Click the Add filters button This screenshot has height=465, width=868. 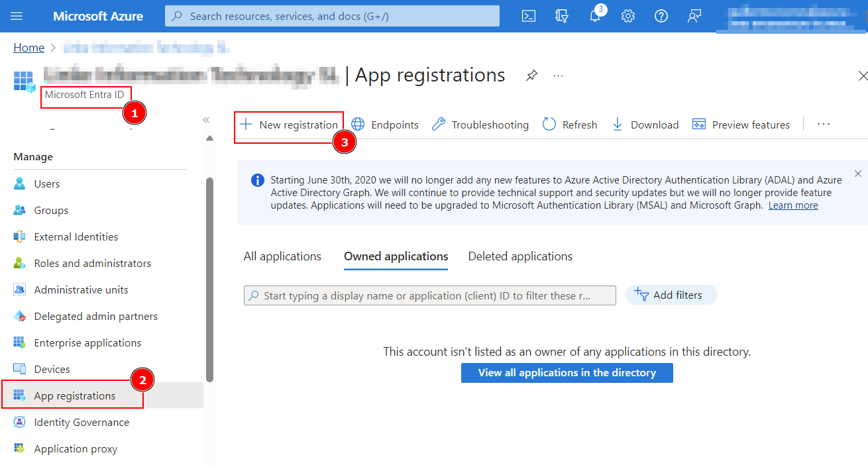[x=671, y=295]
